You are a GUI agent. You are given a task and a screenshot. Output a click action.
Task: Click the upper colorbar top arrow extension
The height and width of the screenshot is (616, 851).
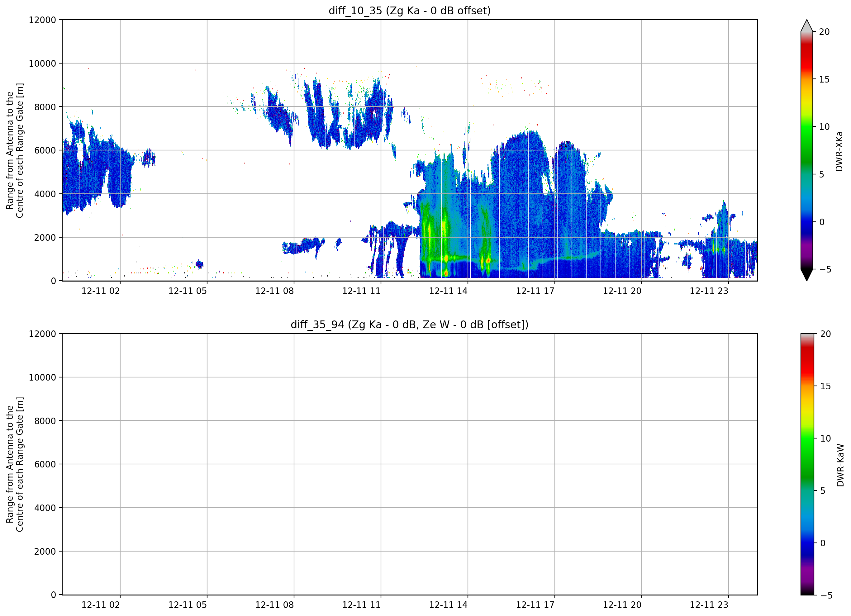[807, 26]
